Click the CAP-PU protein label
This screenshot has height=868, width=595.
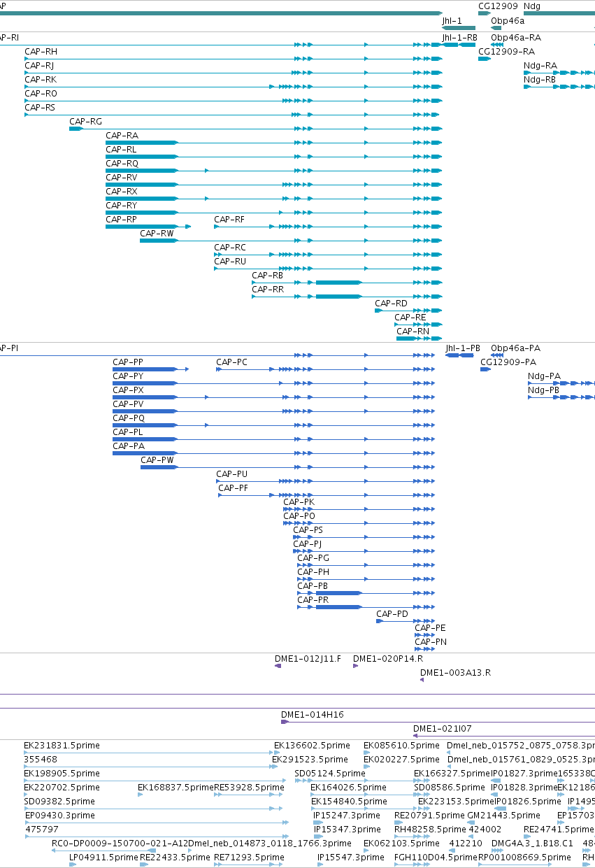[232, 474]
